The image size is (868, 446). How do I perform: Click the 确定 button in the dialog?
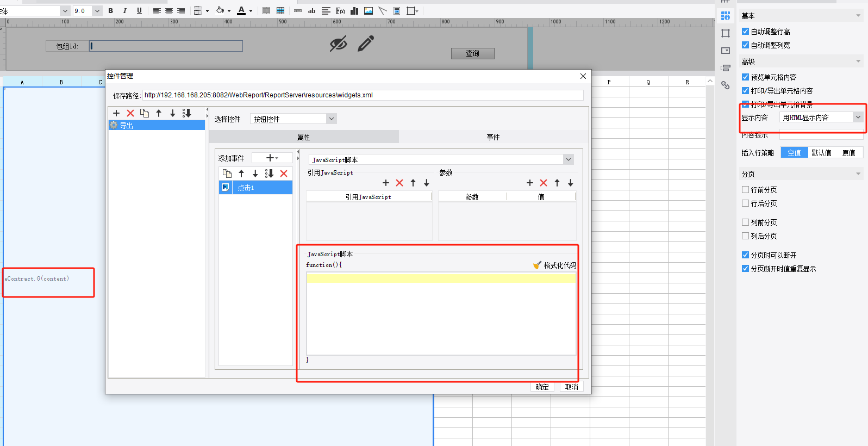click(542, 387)
